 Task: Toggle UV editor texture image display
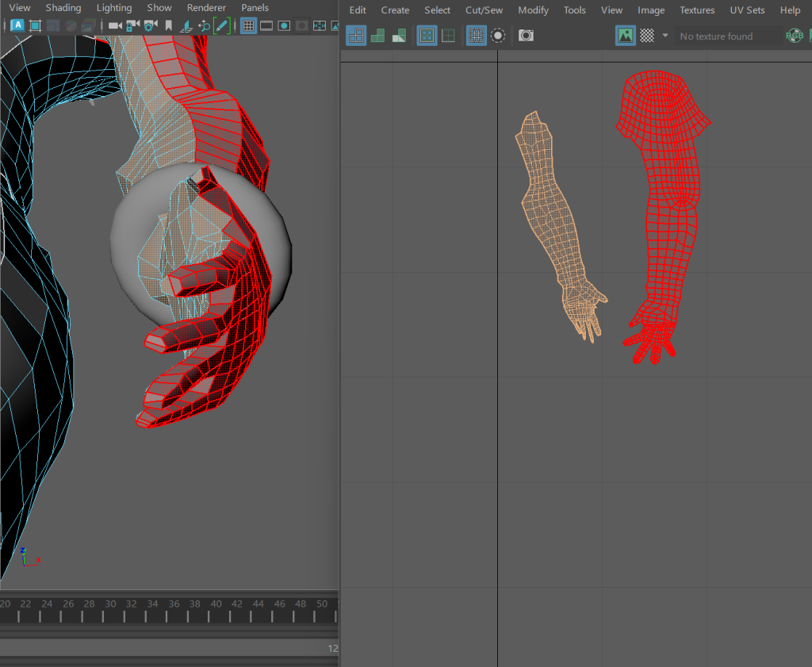626,36
